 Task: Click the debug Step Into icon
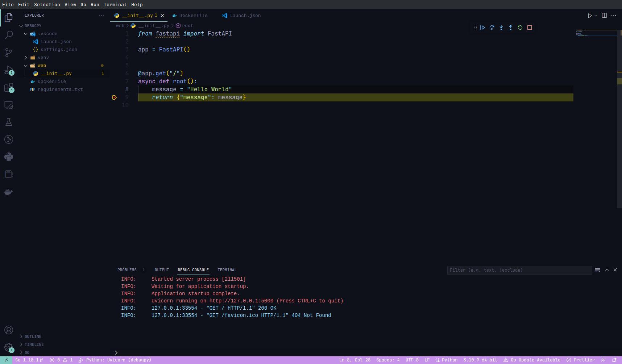pos(501,28)
